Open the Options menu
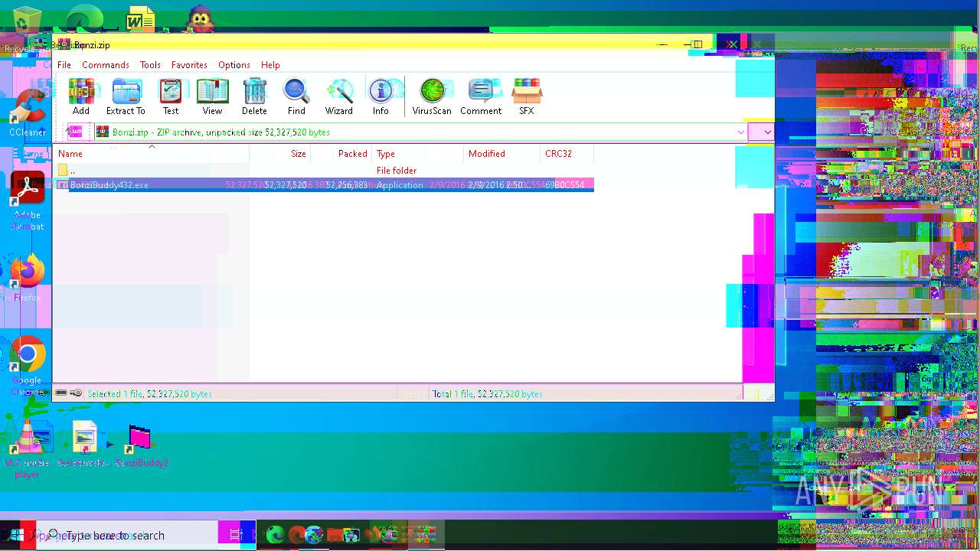The height and width of the screenshot is (551, 980). coord(234,65)
